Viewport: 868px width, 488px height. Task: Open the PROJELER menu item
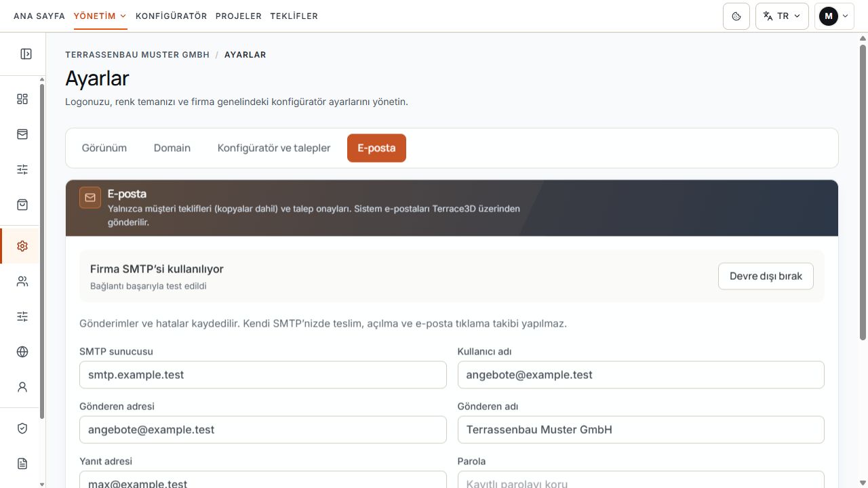[239, 16]
